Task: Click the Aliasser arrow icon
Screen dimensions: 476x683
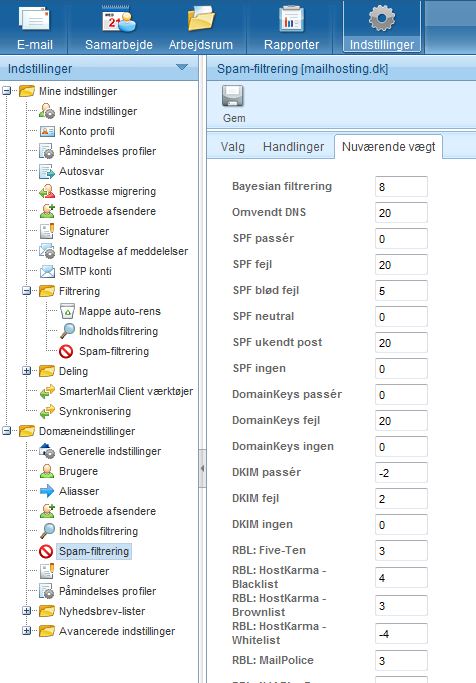Action: tap(47, 491)
